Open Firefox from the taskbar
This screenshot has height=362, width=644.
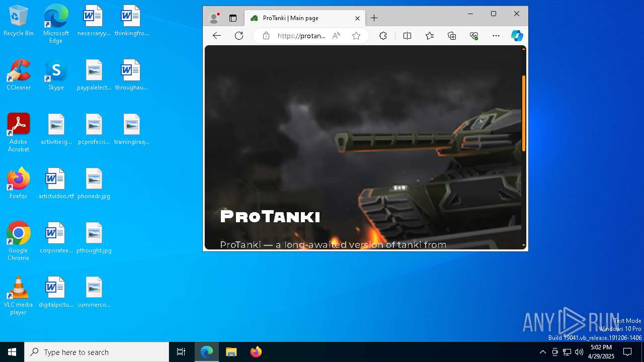[256, 352]
